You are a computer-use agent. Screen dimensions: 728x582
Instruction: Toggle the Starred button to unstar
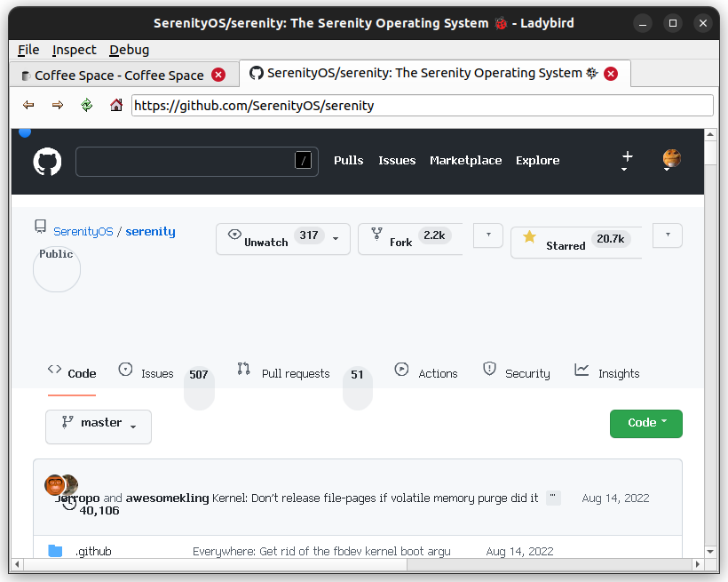pyautogui.click(x=576, y=243)
